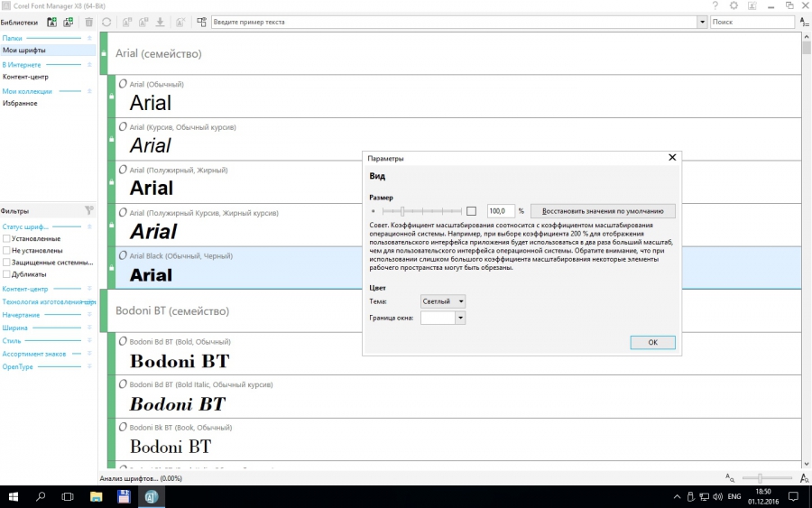Select Контент-центр in the library sidebar
This screenshot has height=508, width=812.
pyautogui.click(x=25, y=77)
